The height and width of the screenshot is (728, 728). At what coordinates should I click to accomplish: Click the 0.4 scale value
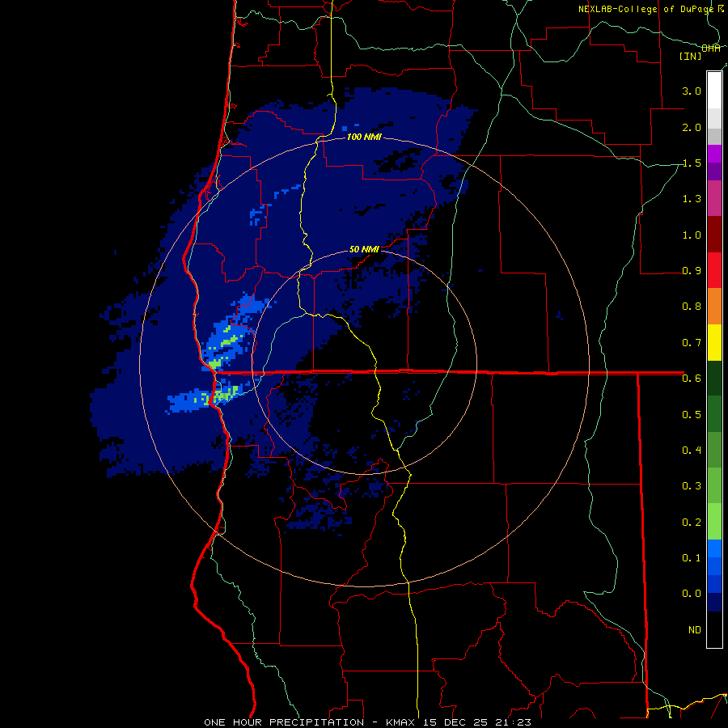(x=692, y=450)
